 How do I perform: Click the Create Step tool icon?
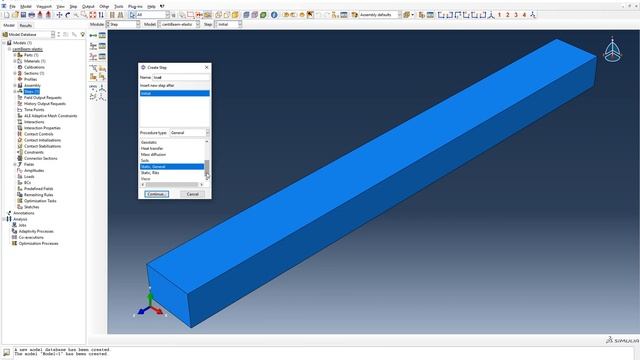93,36
